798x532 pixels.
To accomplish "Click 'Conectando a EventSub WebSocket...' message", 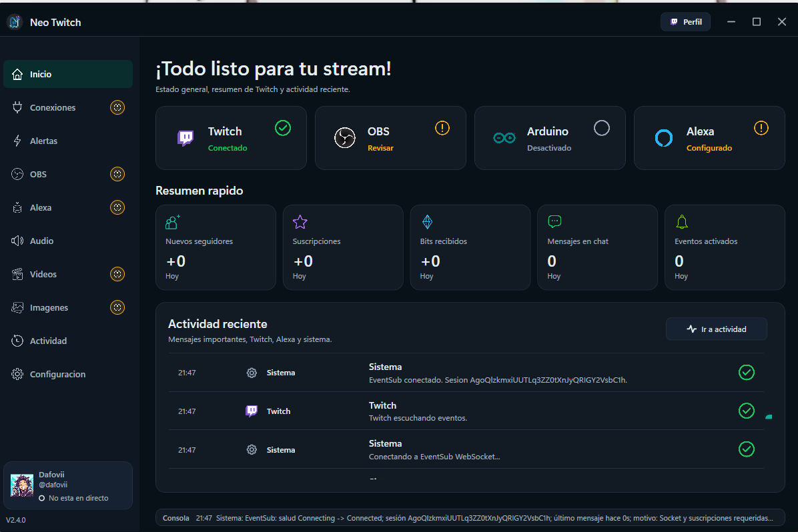I will (x=434, y=457).
